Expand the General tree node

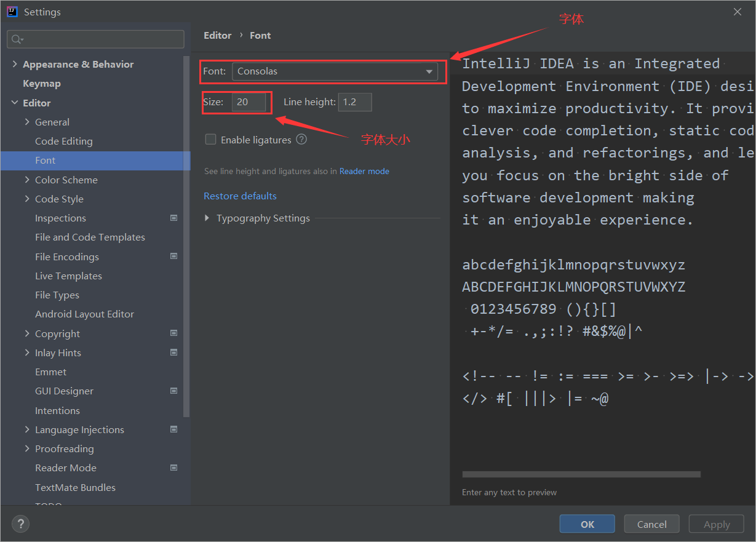point(27,122)
